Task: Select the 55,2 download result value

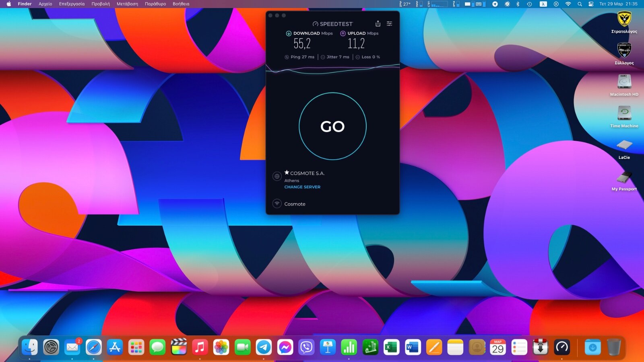Action: (302, 43)
